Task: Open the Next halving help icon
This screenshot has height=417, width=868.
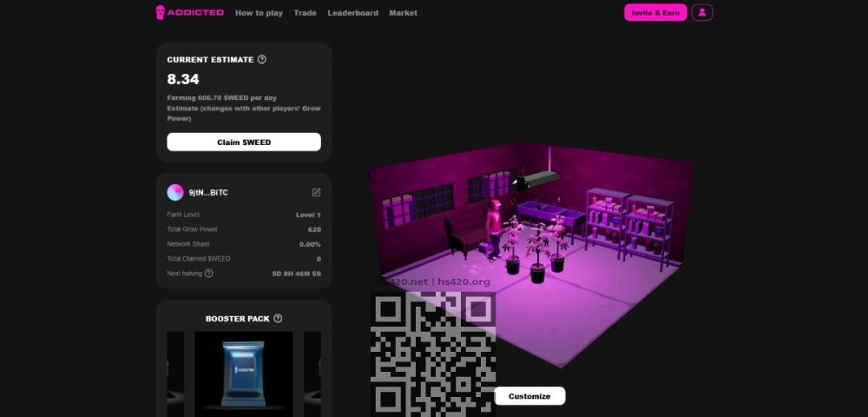Action: tap(208, 273)
